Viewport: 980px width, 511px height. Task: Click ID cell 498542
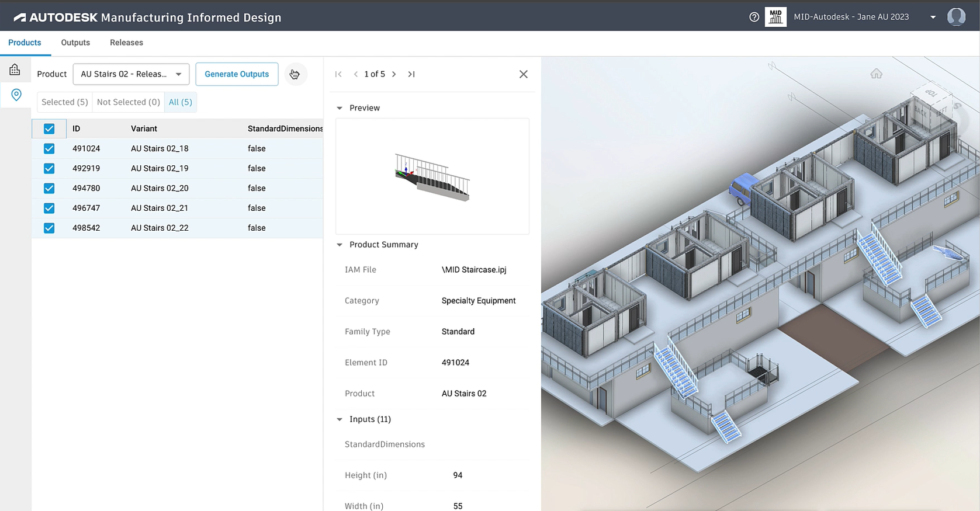tap(86, 228)
